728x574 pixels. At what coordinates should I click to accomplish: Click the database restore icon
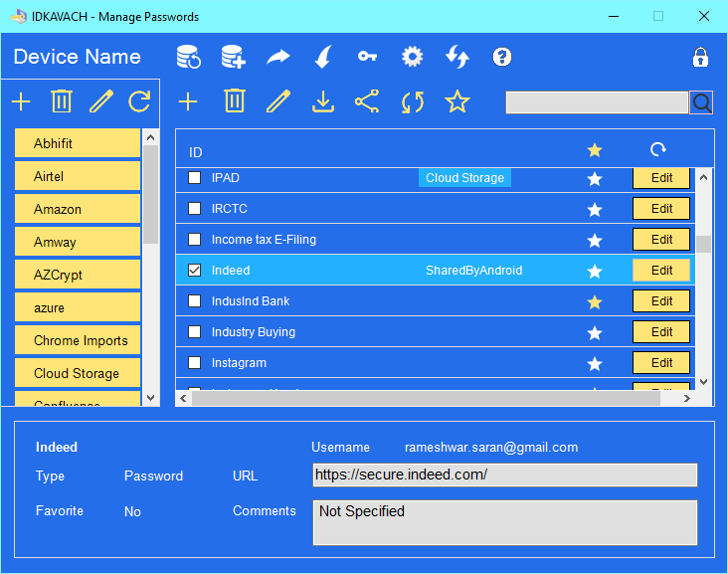189,57
